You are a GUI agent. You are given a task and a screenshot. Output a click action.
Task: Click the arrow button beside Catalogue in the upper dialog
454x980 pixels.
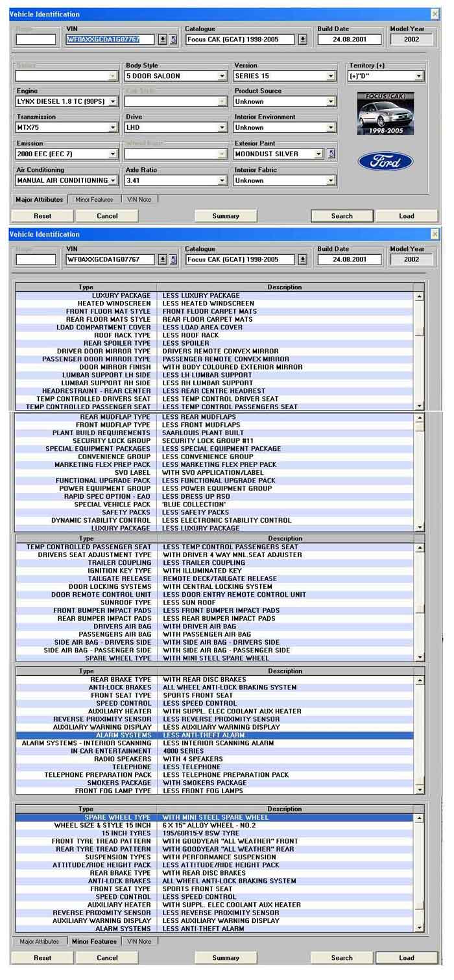(303, 40)
